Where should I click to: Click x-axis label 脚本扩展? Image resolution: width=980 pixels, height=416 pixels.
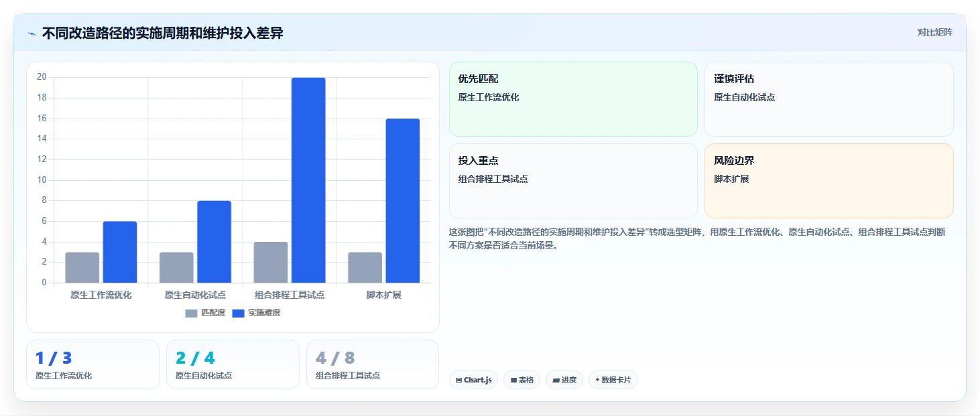384,295
